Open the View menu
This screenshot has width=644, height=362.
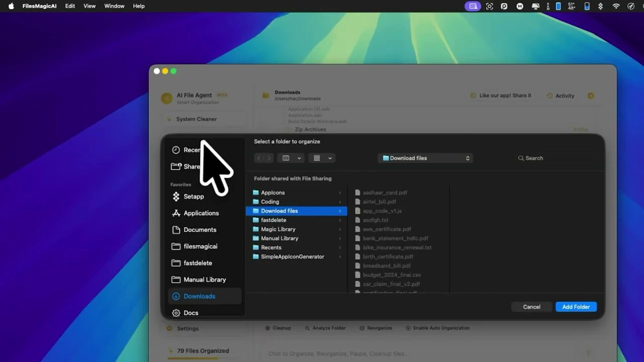(89, 6)
